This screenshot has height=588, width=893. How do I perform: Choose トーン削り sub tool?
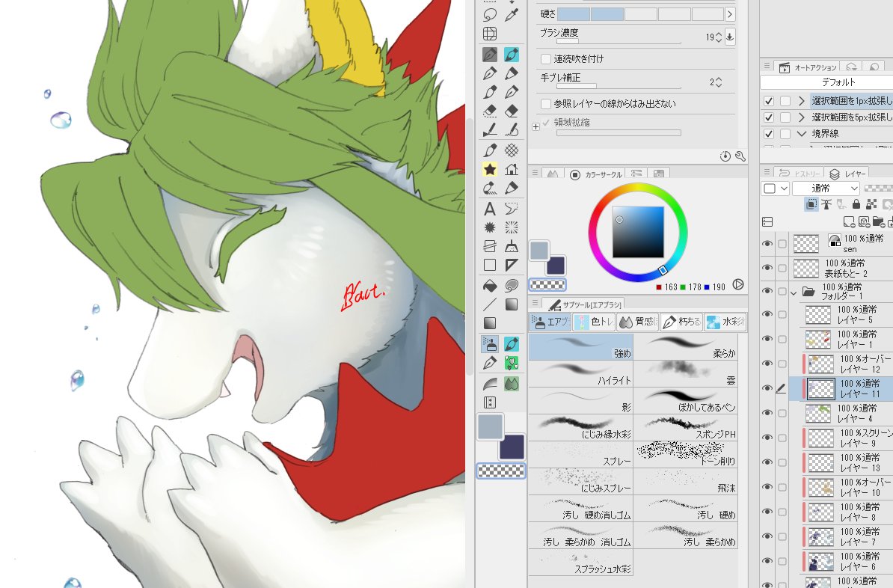tap(686, 455)
